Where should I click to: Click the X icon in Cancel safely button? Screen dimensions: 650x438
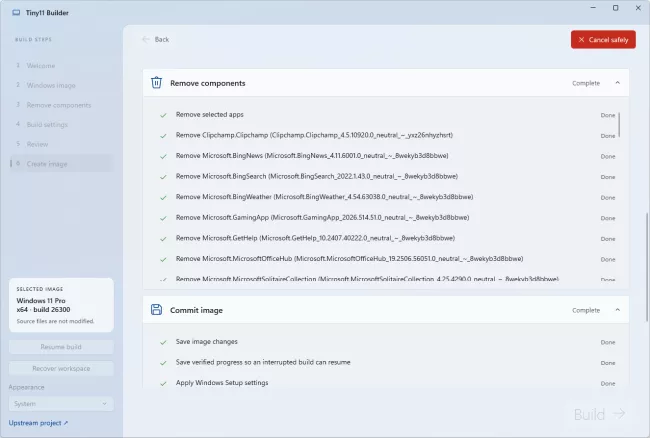581,40
